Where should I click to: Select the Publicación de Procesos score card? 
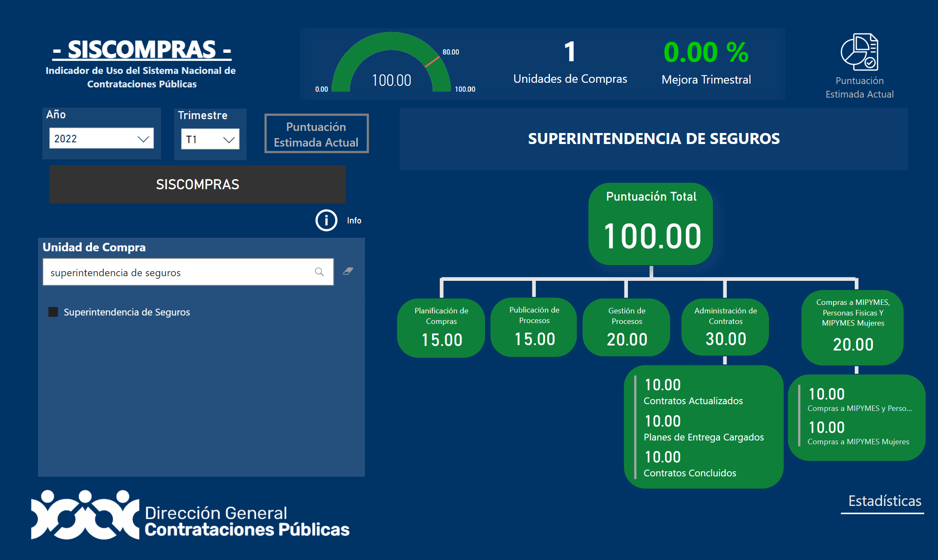(x=534, y=327)
